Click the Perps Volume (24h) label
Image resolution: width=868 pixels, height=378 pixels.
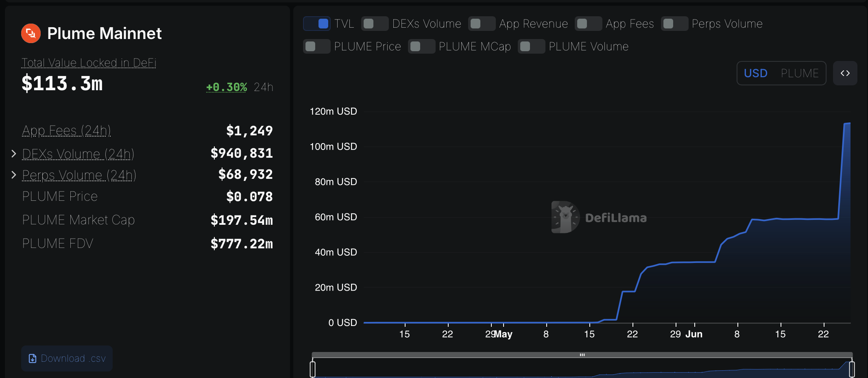point(79,175)
